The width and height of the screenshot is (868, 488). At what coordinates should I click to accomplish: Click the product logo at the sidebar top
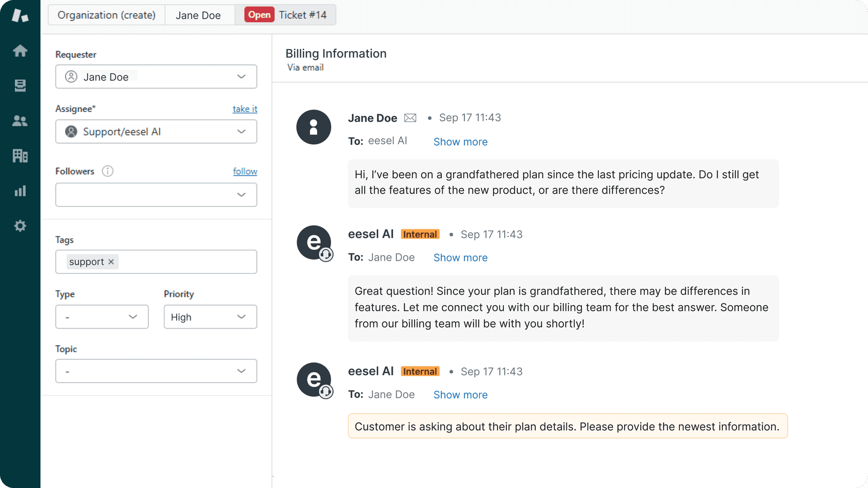20,15
